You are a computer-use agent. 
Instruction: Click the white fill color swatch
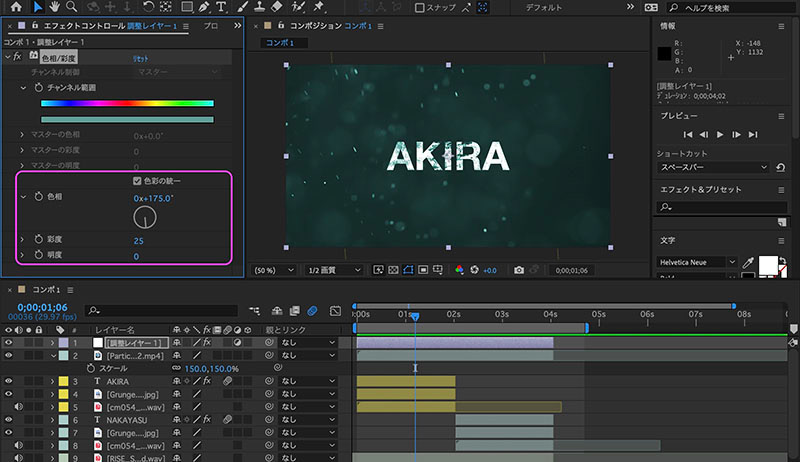coord(768,265)
